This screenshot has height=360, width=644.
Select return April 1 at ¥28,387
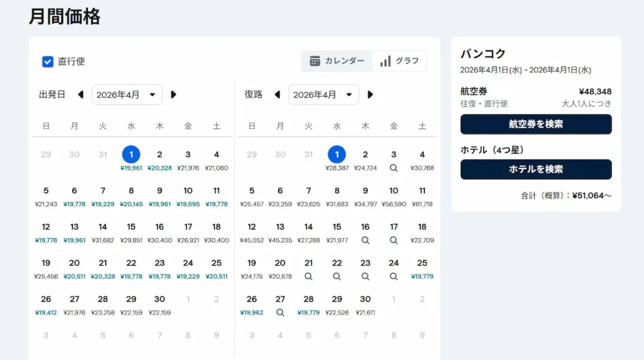tap(337, 160)
